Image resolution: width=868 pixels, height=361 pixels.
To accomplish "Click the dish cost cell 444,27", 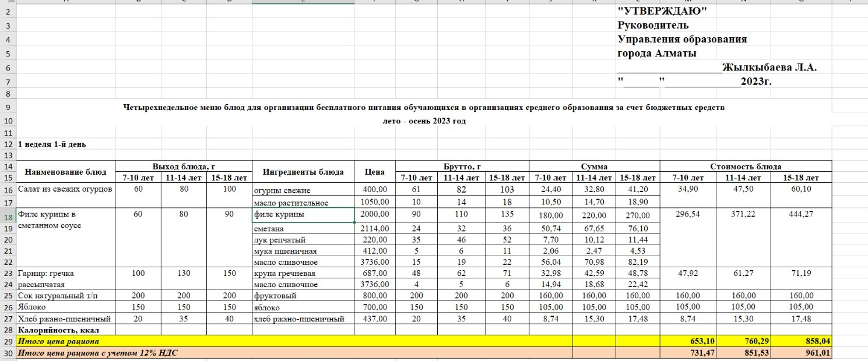I will point(800,215).
